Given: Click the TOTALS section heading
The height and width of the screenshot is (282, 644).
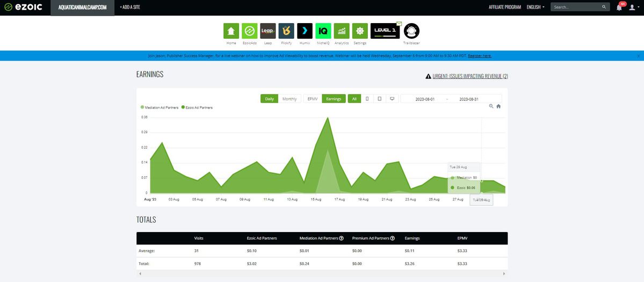Looking at the screenshot, I should coord(146,220).
